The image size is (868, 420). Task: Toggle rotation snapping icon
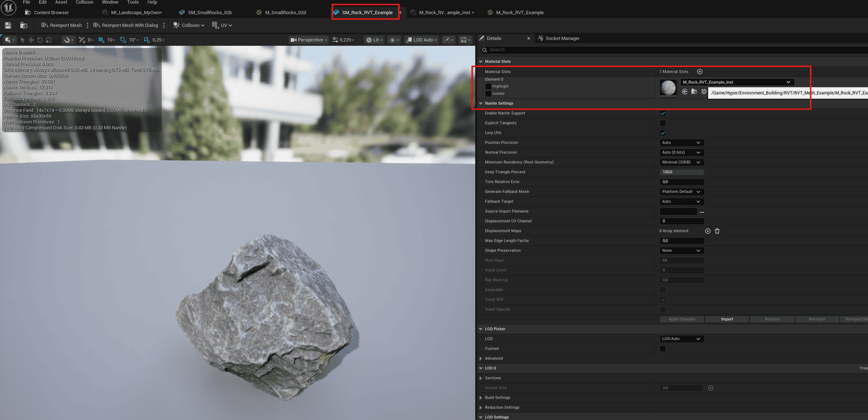click(123, 40)
